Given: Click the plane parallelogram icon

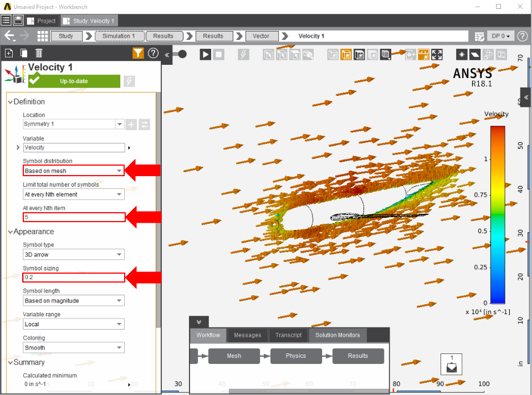Looking at the screenshot, I should (475, 54).
